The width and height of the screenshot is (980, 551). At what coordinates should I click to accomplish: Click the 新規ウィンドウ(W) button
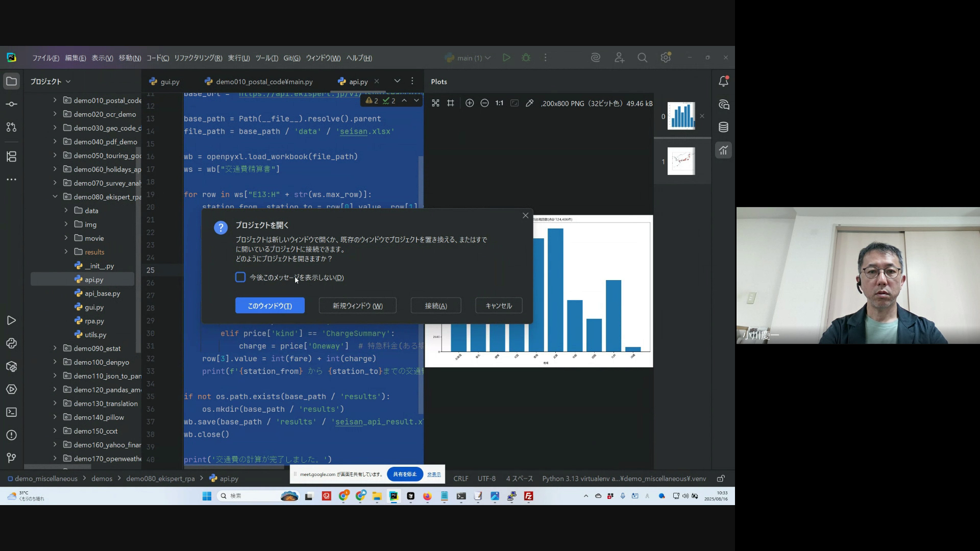(x=357, y=306)
